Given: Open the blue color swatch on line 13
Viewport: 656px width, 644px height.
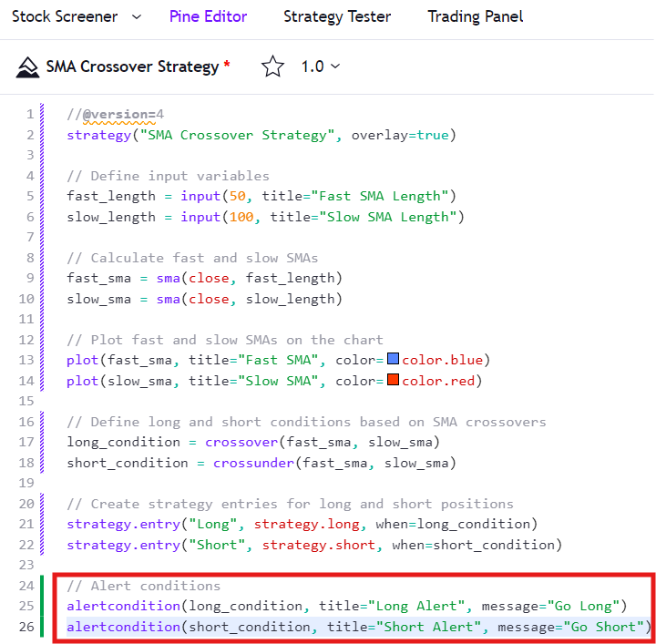Looking at the screenshot, I should [x=393, y=359].
